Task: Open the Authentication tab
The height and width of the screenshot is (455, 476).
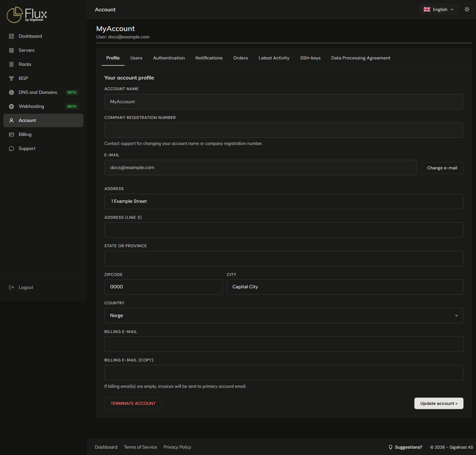Action: [x=169, y=58]
